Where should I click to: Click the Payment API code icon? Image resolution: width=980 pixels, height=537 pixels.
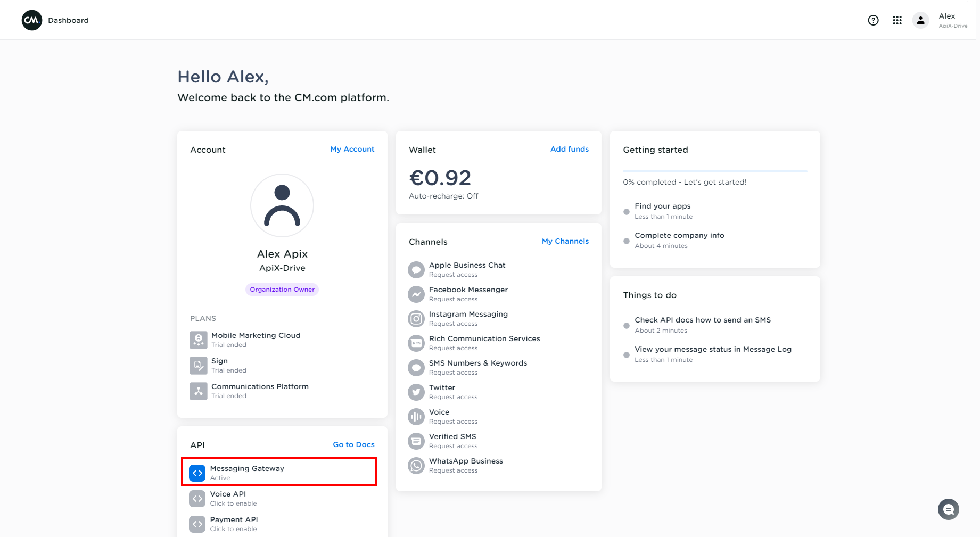click(x=197, y=524)
